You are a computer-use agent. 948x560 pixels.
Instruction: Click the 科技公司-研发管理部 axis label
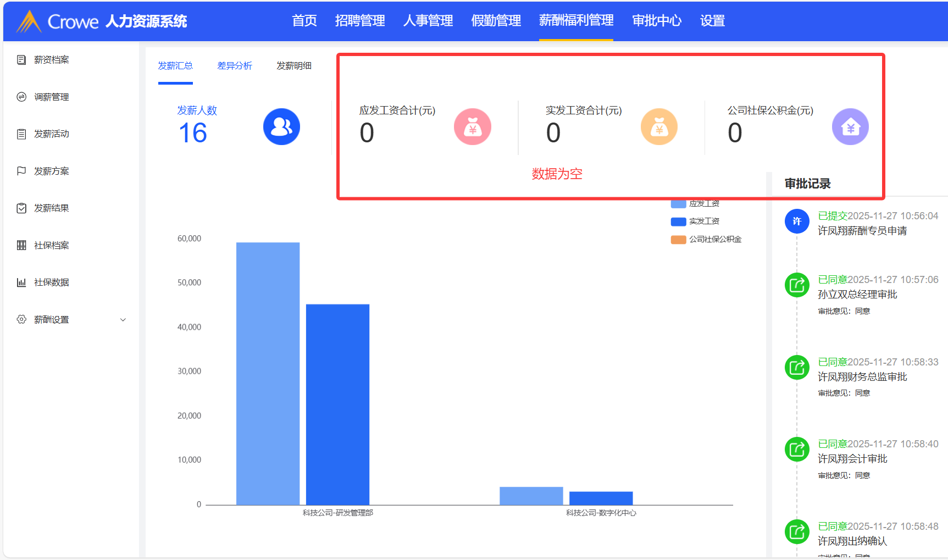(338, 513)
